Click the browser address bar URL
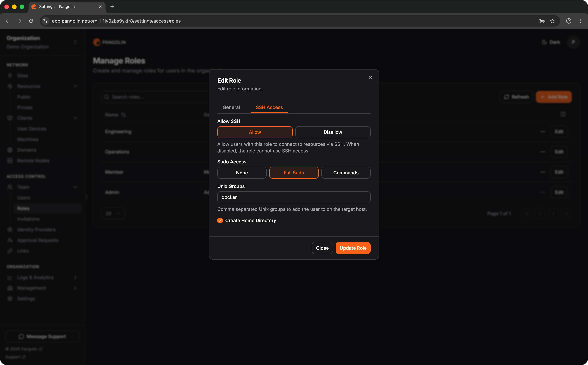The image size is (588, 365). [116, 21]
